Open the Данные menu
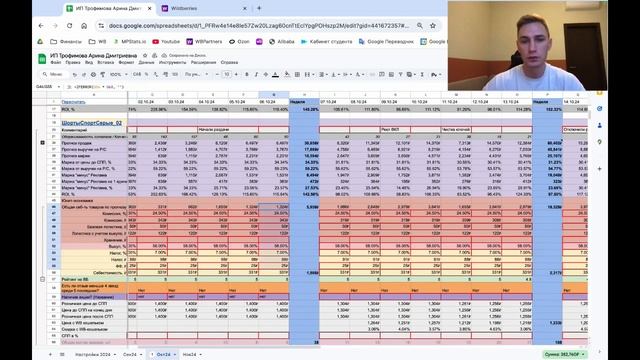 [146, 63]
